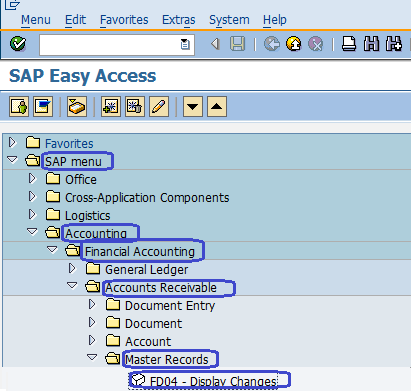The image size is (411, 391).
Task: Select the Financial Accounting tree item
Action: click(x=140, y=252)
